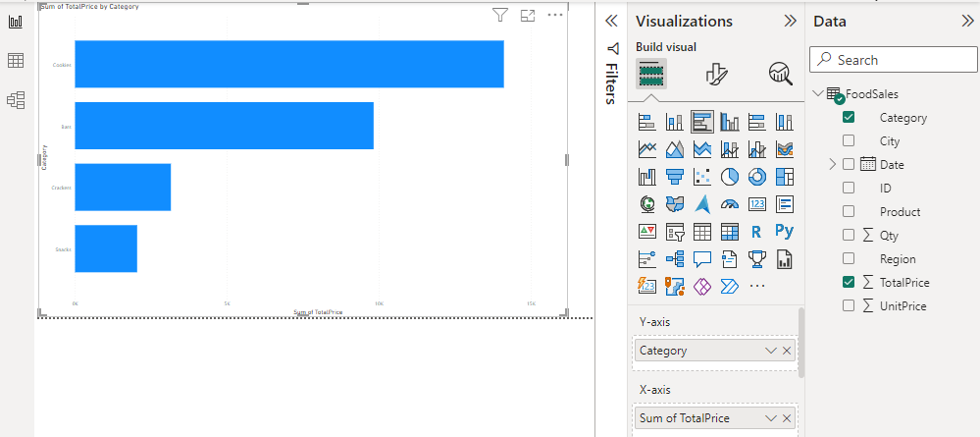Screen dimensions: 980x437
Task: Switch to Build visual fields tab
Action: pos(651,74)
